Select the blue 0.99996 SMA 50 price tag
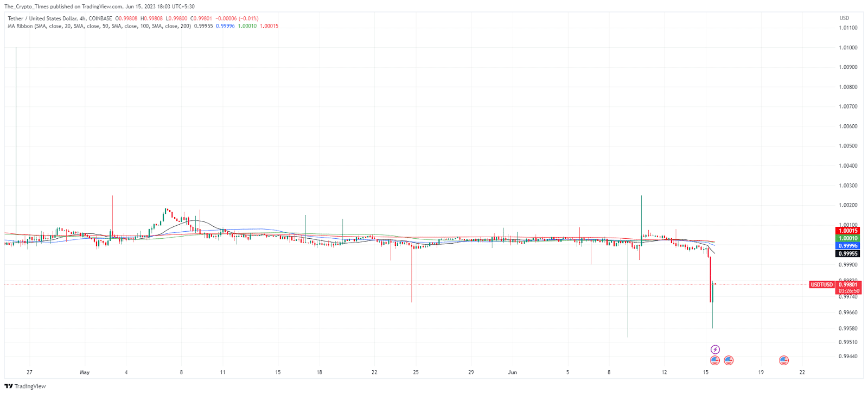 (848, 246)
